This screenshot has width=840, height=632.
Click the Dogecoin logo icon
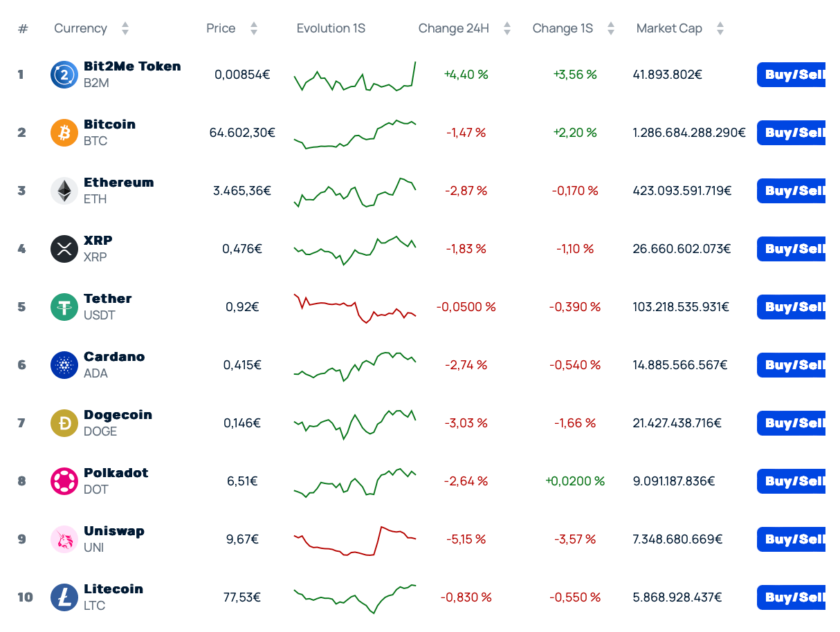point(64,423)
